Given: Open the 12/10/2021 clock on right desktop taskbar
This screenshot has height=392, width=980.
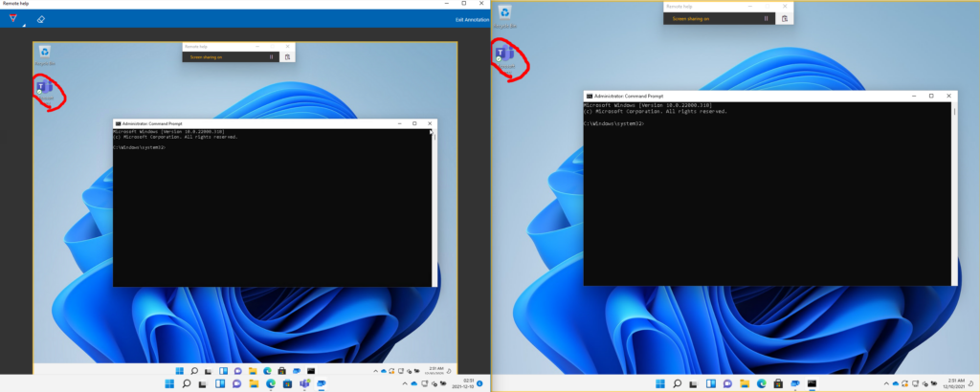Looking at the screenshot, I should point(954,384).
